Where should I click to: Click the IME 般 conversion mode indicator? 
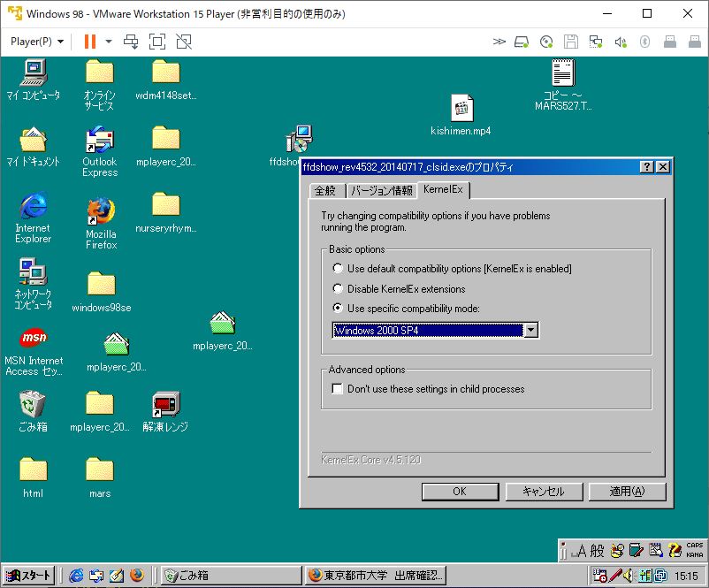(597, 551)
